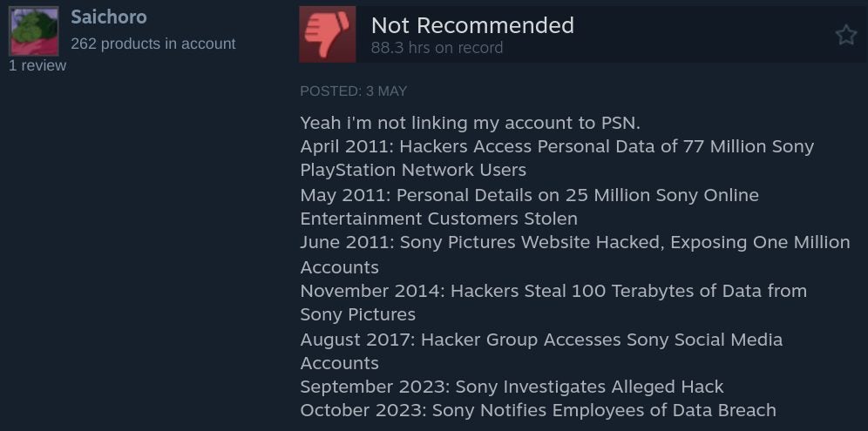Click the August 2017 hacker group line
The height and width of the screenshot is (431, 868).
[541, 340]
